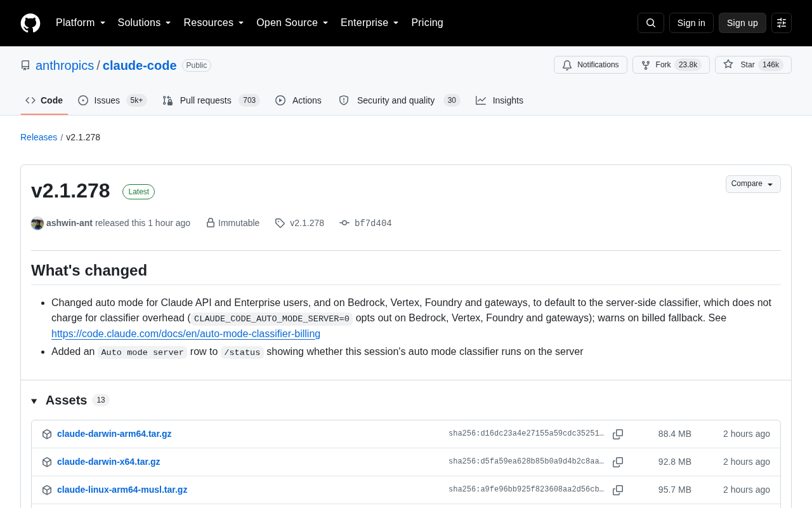Click package icon of claude-darwin-x64.tar.gz
Screen dimensions: 812x508
tap(47, 462)
